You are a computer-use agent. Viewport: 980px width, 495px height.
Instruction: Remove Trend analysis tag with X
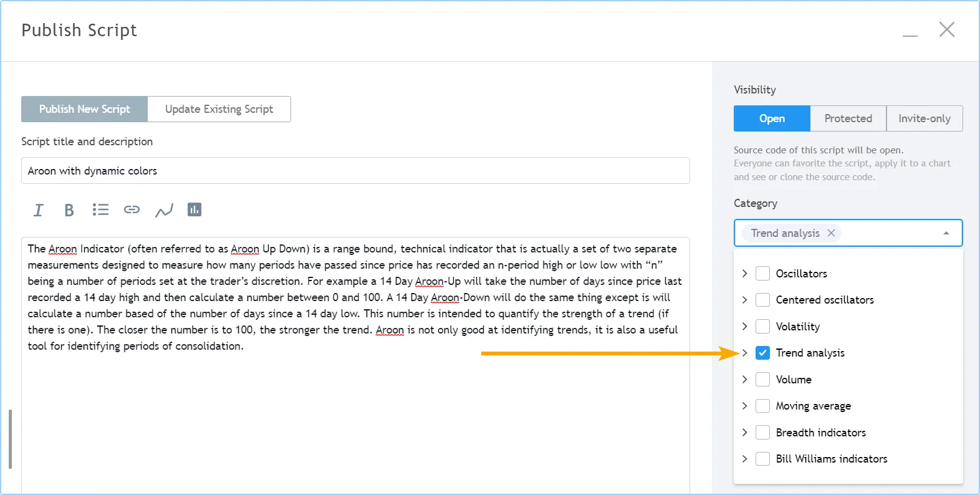pos(831,233)
